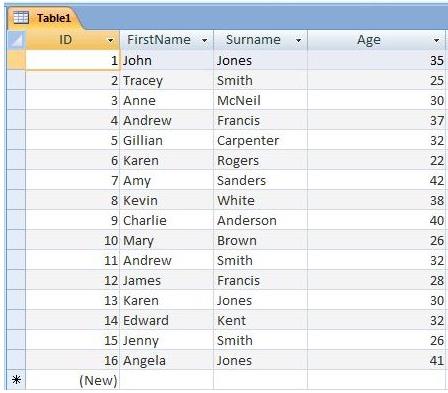Click the Surname column header

tap(260, 40)
